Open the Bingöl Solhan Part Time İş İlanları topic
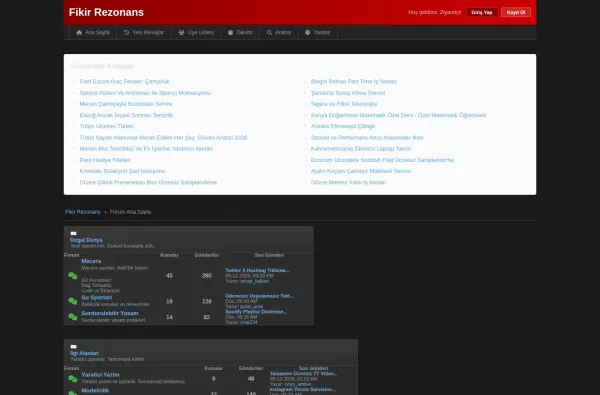Viewport: 600px width, 395px height. [354, 82]
